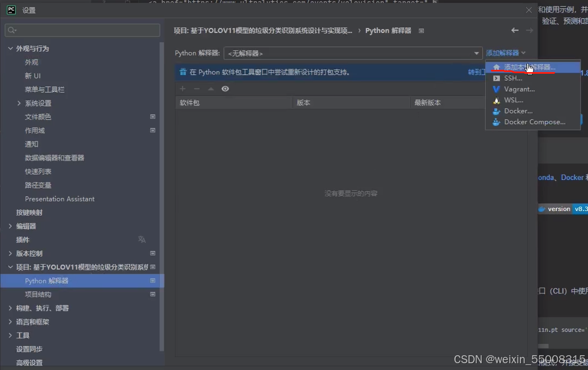Click the search field in settings

[x=82, y=30]
